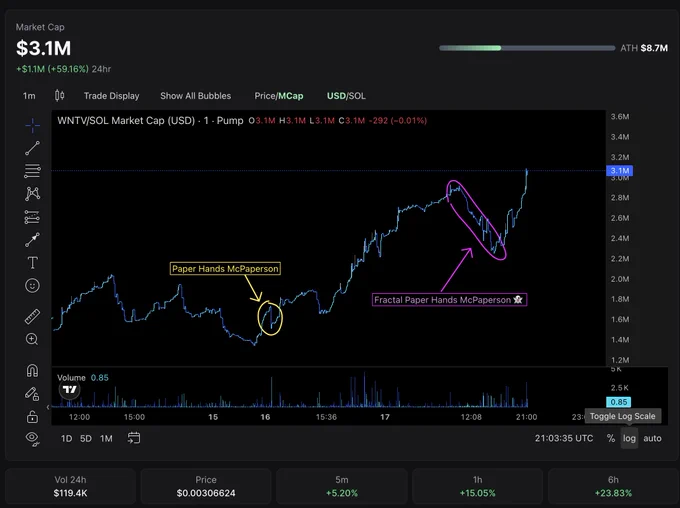Click the 6h +23.83% stat card
Screen dimensions: 680x508
click(x=613, y=486)
